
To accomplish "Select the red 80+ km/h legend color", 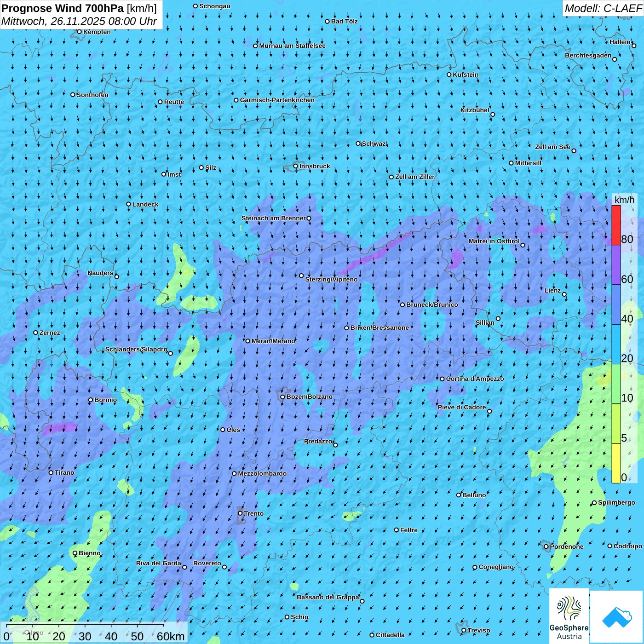I will tap(616, 225).
